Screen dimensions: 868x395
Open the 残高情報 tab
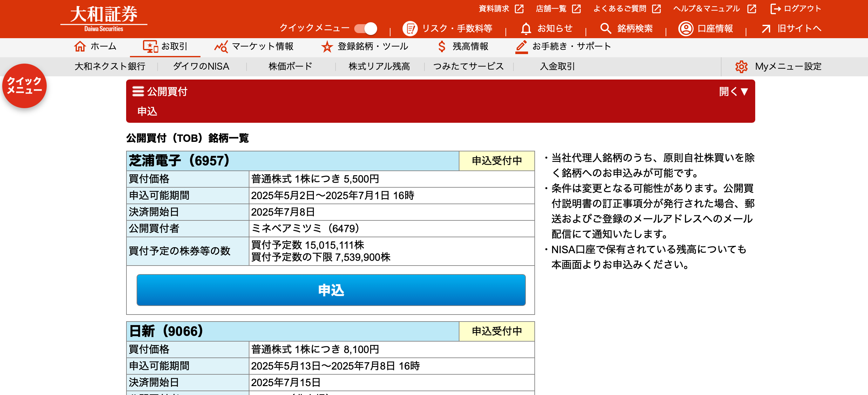tap(463, 46)
